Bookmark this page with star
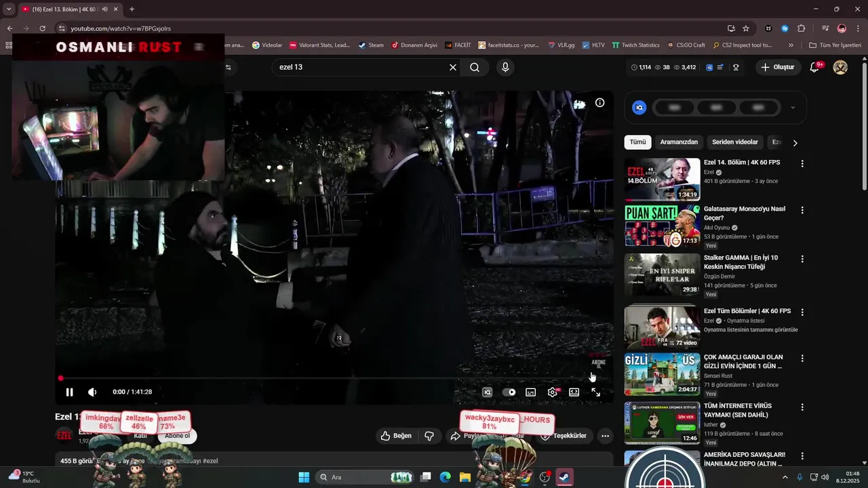The height and width of the screenshot is (488, 868). (x=746, y=28)
